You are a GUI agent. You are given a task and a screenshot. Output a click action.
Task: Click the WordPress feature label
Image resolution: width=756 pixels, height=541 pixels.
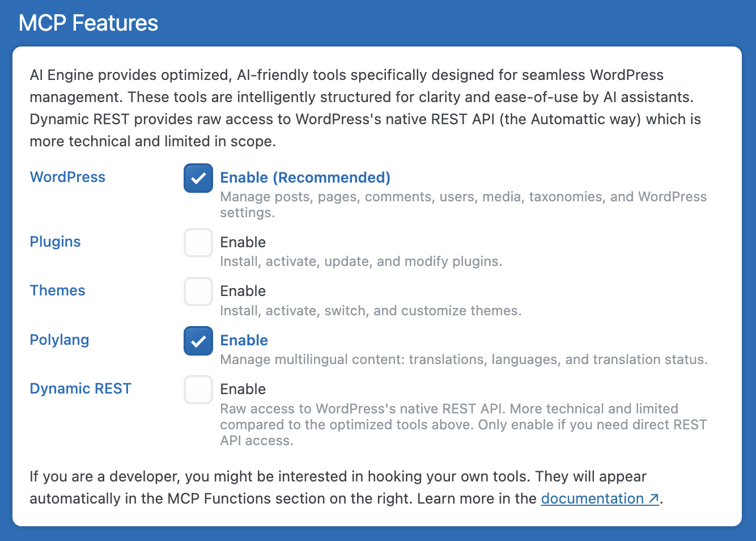click(x=67, y=177)
